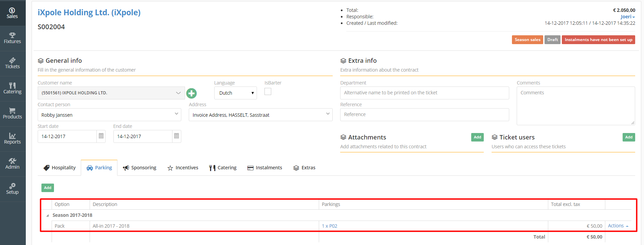Open the End date calendar picker
This screenshot has width=644, height=245.
(x=177, y=136)
